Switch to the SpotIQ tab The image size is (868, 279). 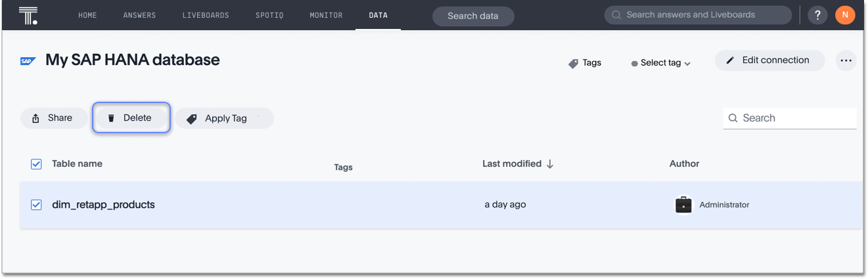coord(269,15)
